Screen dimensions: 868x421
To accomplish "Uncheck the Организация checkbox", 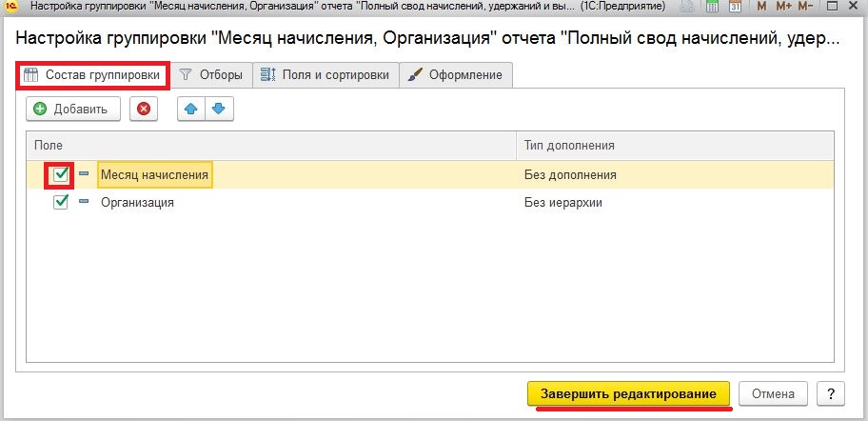I will pos(60,202).
